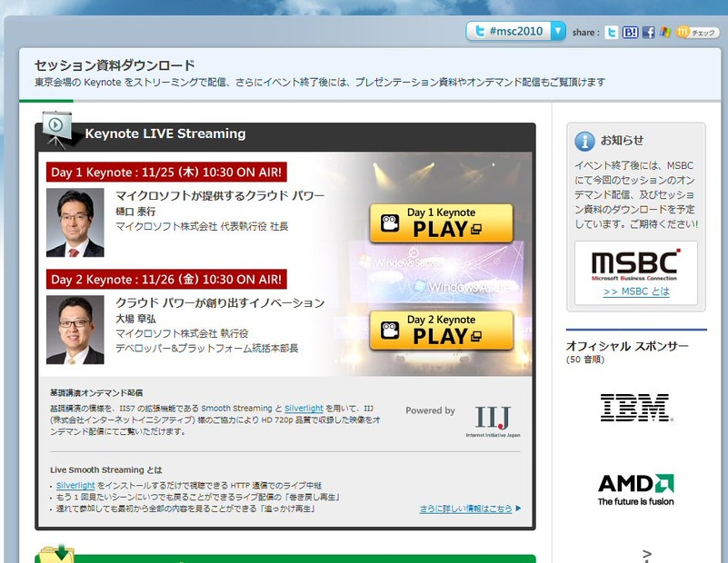Viewport: 728px width, 563px height.
Task: Click the セッション資料ダウンロード page heading
Action: pyautogui.click(x=115, y=64)
